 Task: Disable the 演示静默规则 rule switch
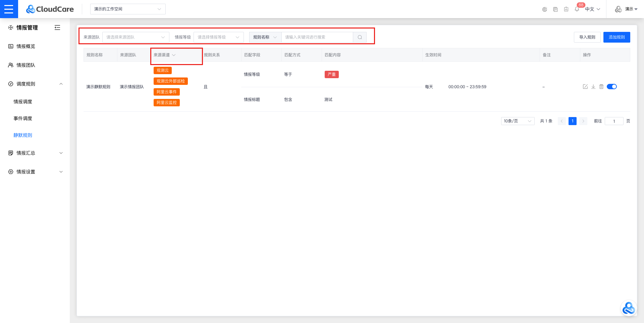coord(612,87)
